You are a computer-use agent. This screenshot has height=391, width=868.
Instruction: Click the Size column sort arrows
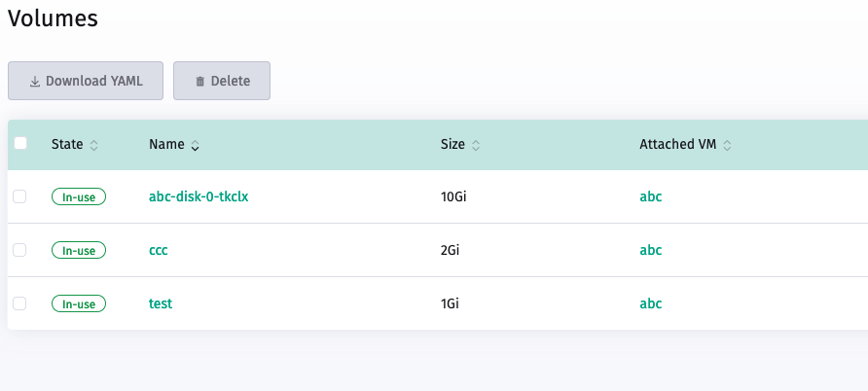coord(476,145)
